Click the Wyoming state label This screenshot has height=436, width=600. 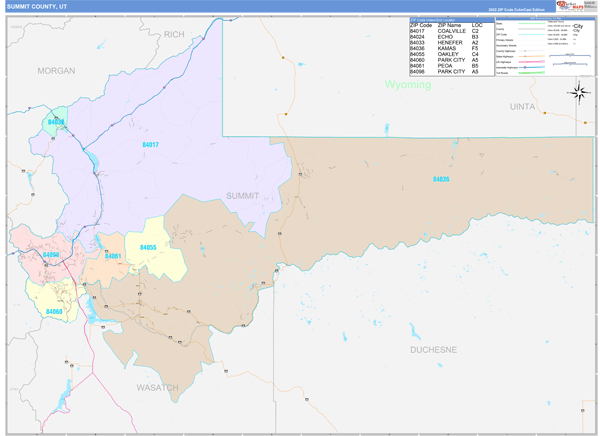pyautogui.click(x=408, y=85)
